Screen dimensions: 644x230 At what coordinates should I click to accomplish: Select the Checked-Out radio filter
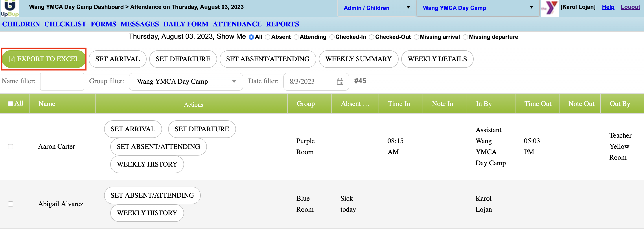point(372,37)
